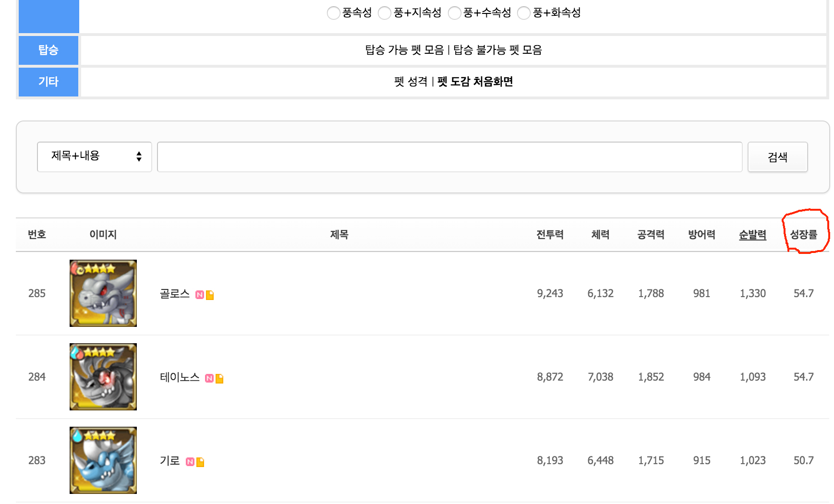This screenshot has width=834, height=504.
Task: Click the yellow note icon beside 기로
Action: [x=200, y=462]
